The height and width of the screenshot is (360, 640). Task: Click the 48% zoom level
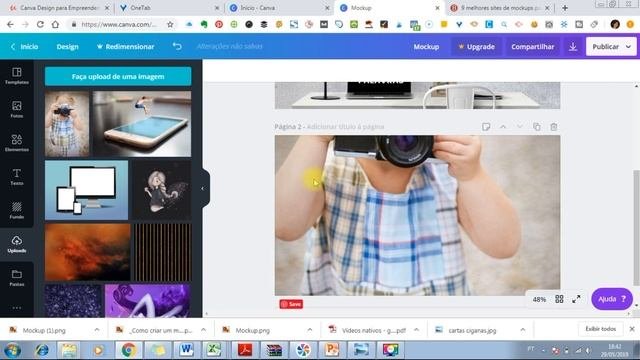pos(539,299)
